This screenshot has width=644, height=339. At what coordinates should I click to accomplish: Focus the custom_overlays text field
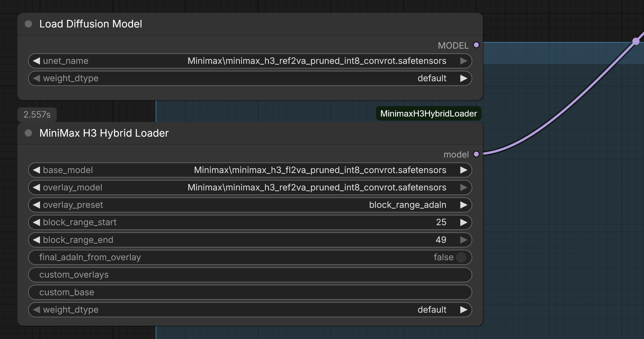[250, 275]
